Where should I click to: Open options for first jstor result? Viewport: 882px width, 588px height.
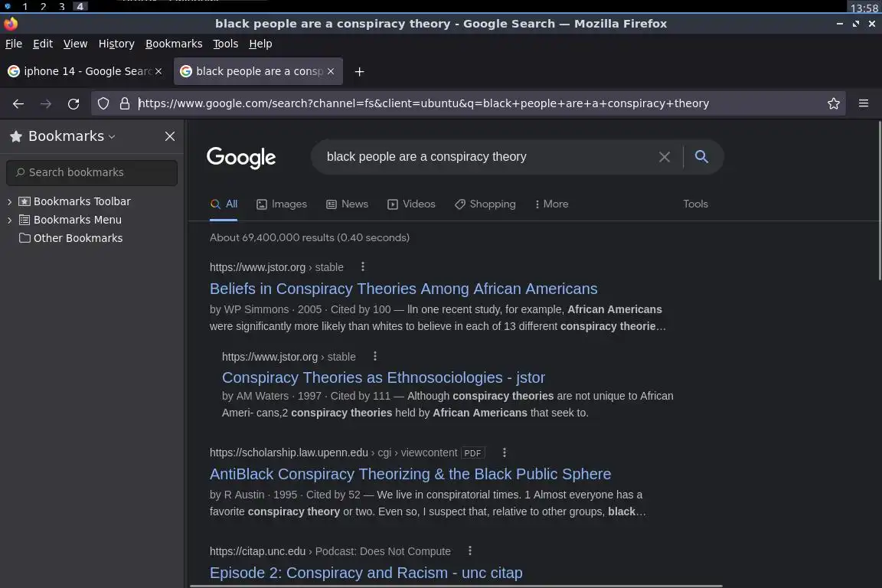coord(363,266)
